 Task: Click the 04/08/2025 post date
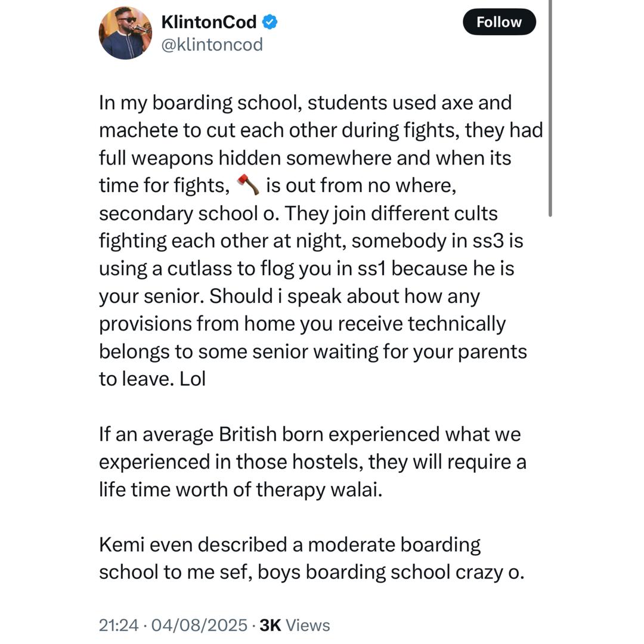(x=199, y=625)
